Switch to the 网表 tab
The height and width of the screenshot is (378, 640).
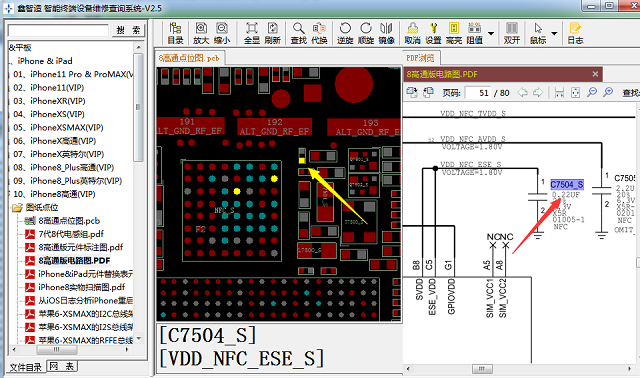[62, 366]
